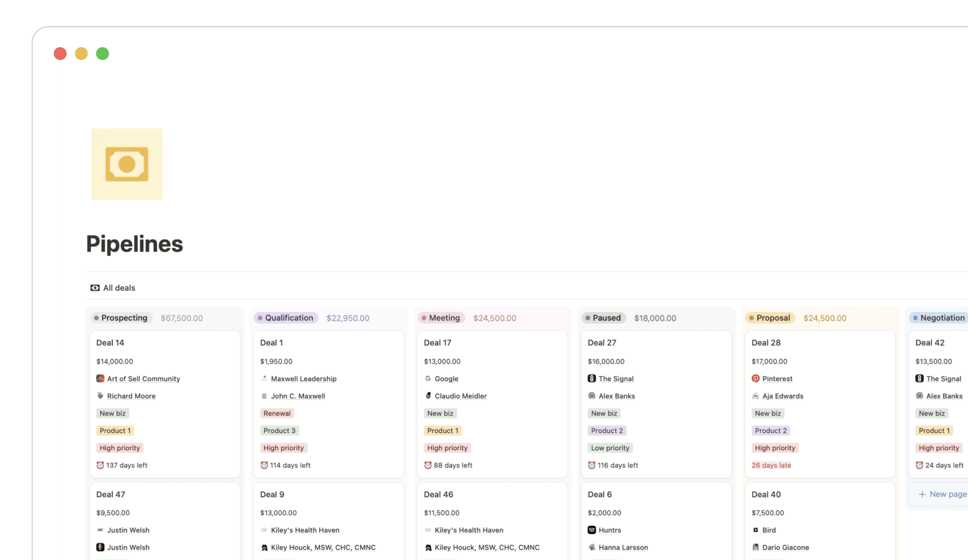Click John C. Maxwell's avatar icon
This screenshot has width=968, height=560.
click(264, 396)
